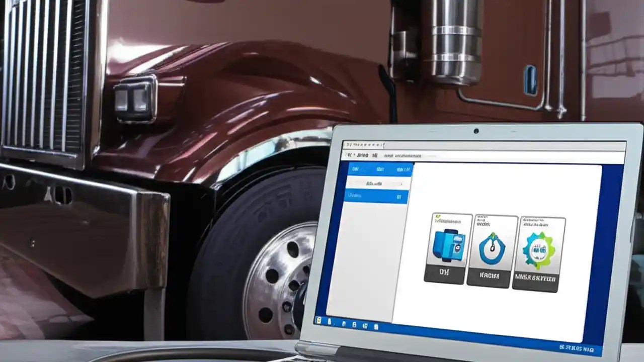Image resolution: width=644 pixels, height=362 pixels.
Task: Click the small icon beside the highlighted sidebar entry
Action: tap(399, 197)
